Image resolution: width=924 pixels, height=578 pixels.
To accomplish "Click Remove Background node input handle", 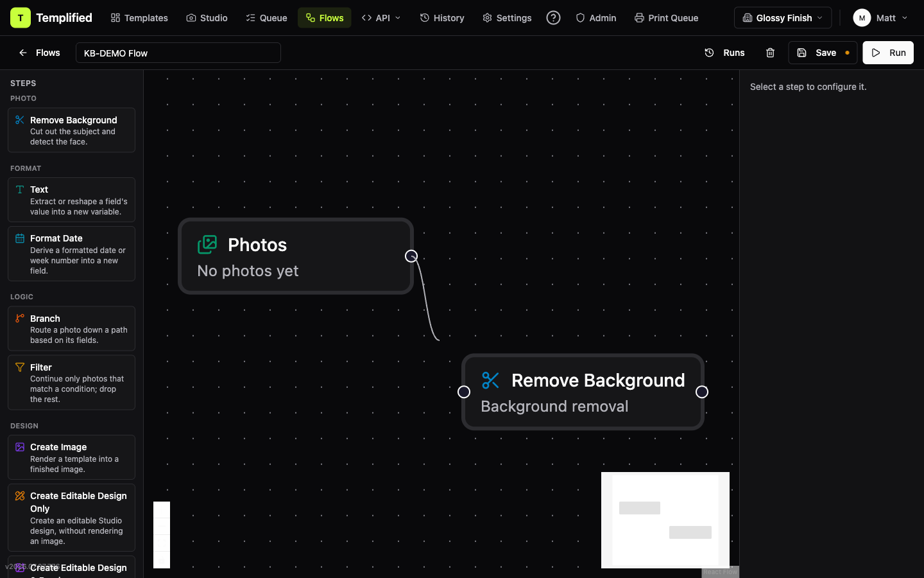I will pos(464,392).
